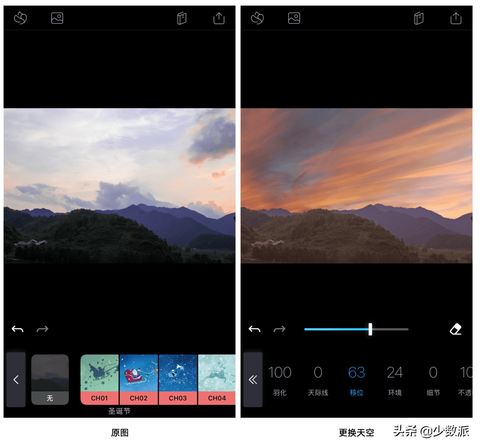This screenshot has width=480, height=448.
Task: Tap the original photo preview in the left screen
Action: pyautogui.click(x=120, y=186)
